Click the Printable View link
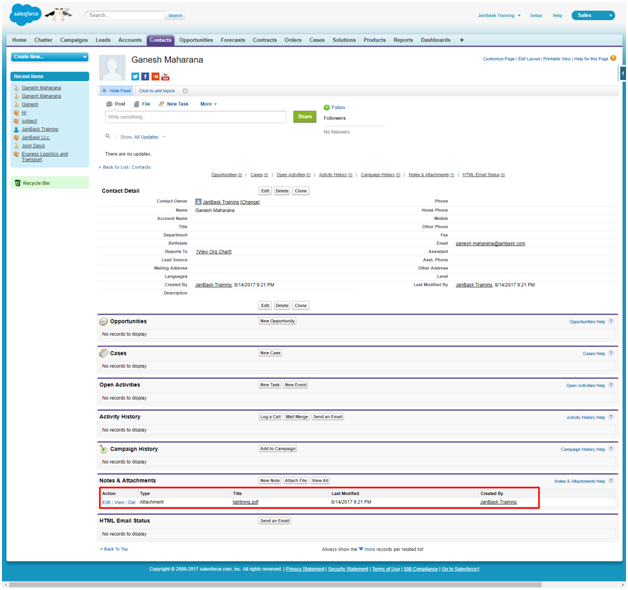The width and height of the screenshot is (628, 590). coord(557,59)
